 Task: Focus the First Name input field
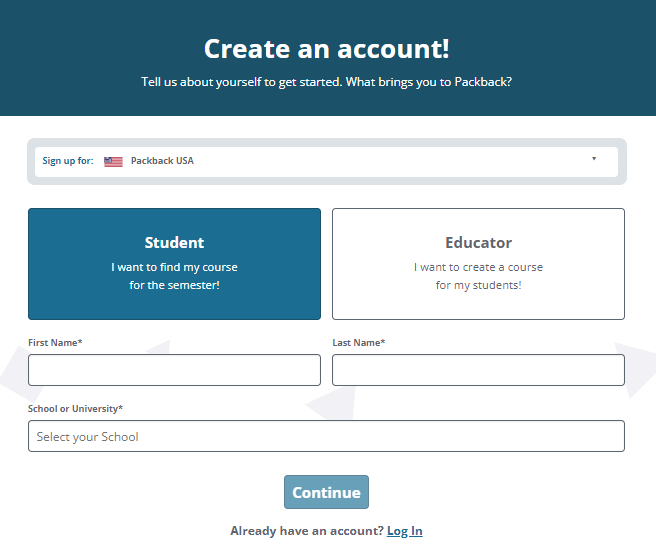(174, 370)
